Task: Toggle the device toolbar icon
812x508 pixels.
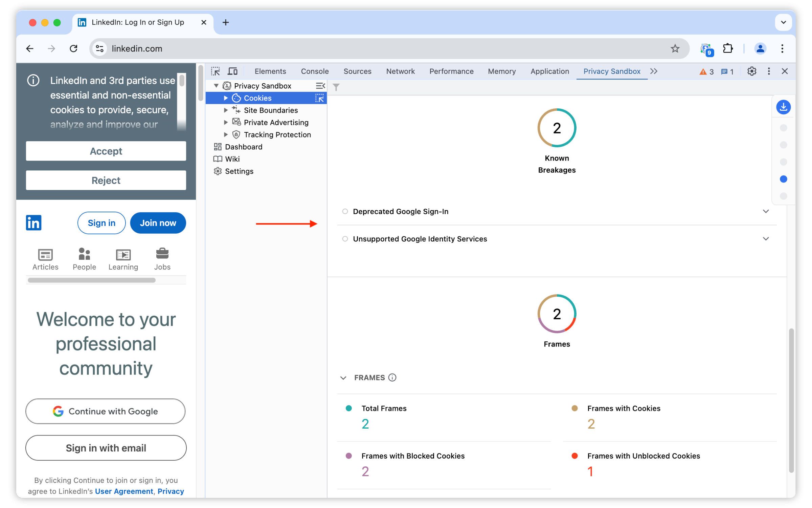Action: [x=232, y=71]
